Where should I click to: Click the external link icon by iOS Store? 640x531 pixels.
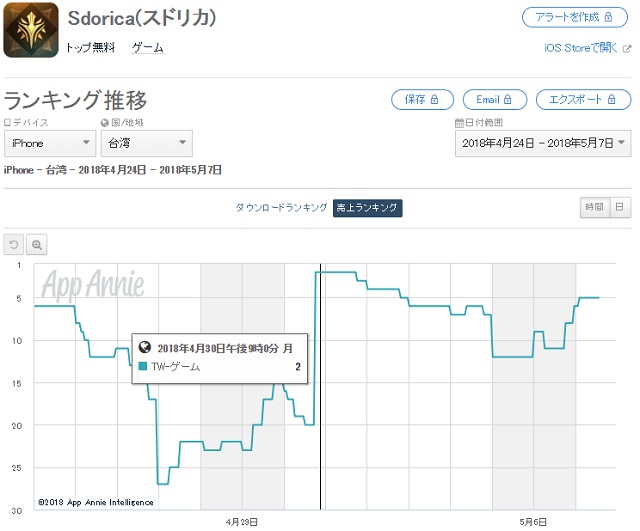[x=626, y=48]
